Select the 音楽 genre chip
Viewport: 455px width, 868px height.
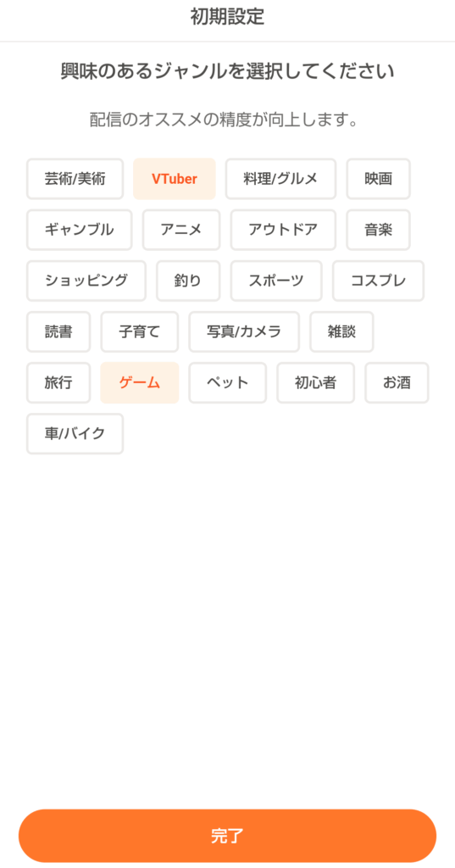379,230
